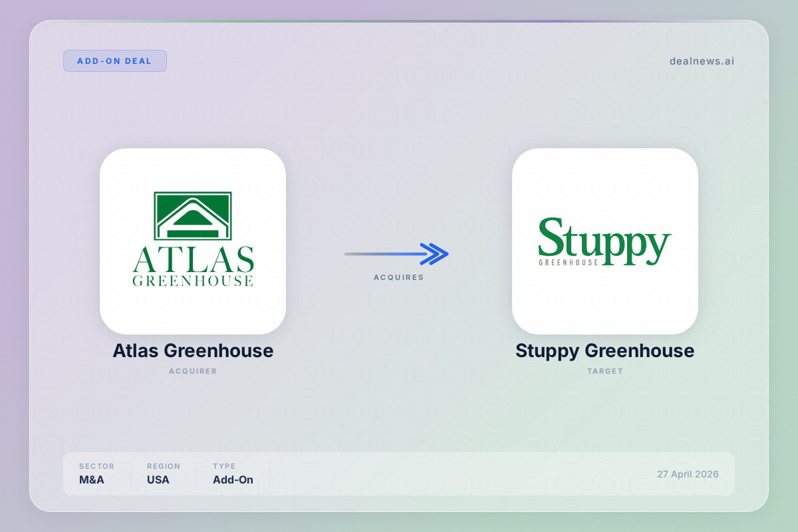Open the dealnews.ai link
The width and height of the screenshot is (798, 532).
(702, 61)
